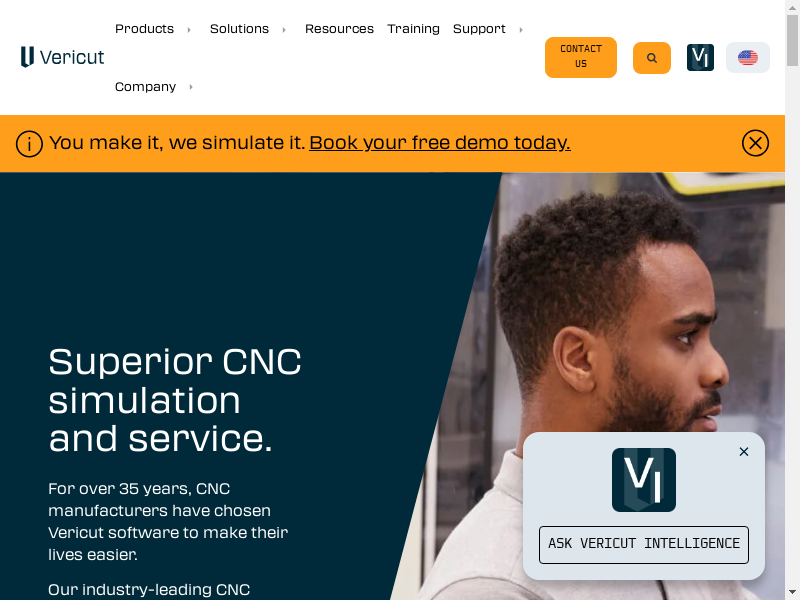Click the info icon in orange banner
Viewport: 800px width, 600px height.
coord(29,144)
